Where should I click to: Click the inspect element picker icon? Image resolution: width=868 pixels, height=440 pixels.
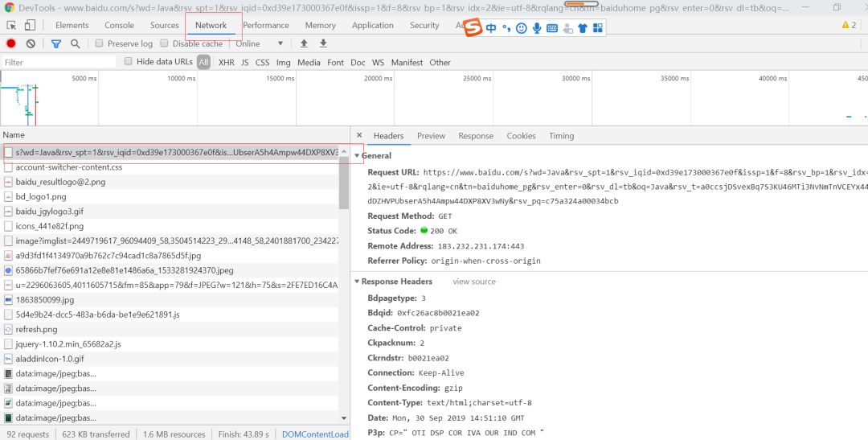click(x=12, y=25)
